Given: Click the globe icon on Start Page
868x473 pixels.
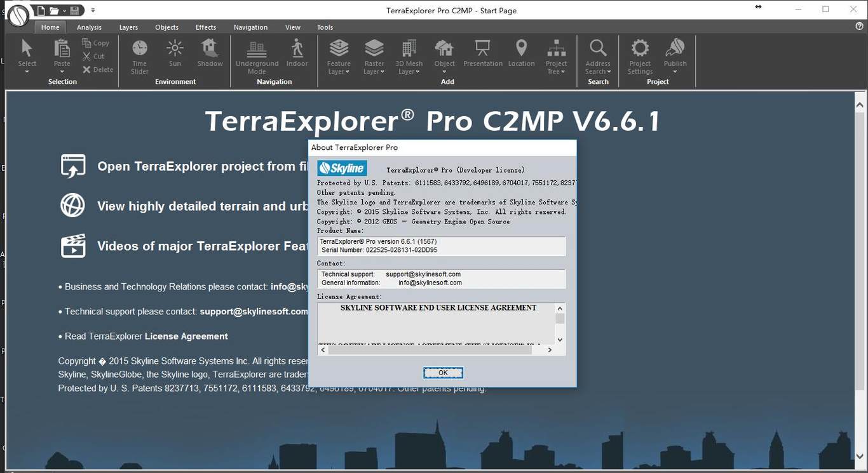Looking at the screenshot, I should (73, 205).
